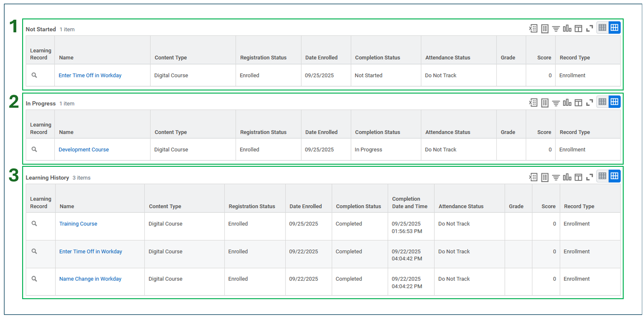Open the filter icon for In Progress table

556,103
